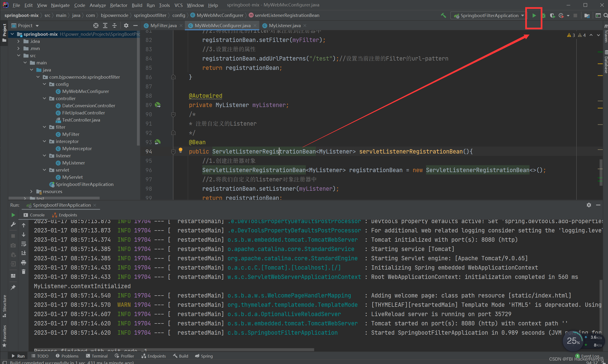The width and height of the screenshot is (608, 364).
Task: Select MyInterceptor in project tree
Action: point(77,149)
